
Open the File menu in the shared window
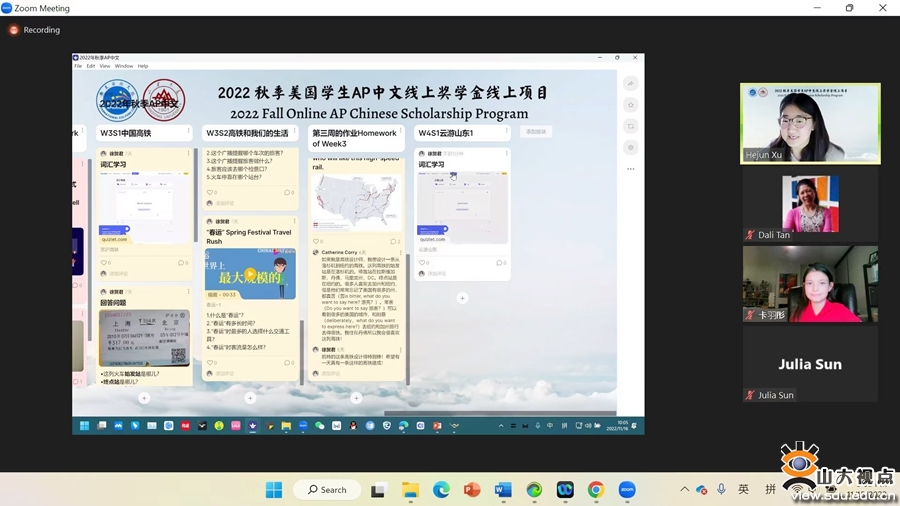click(78, 66)
